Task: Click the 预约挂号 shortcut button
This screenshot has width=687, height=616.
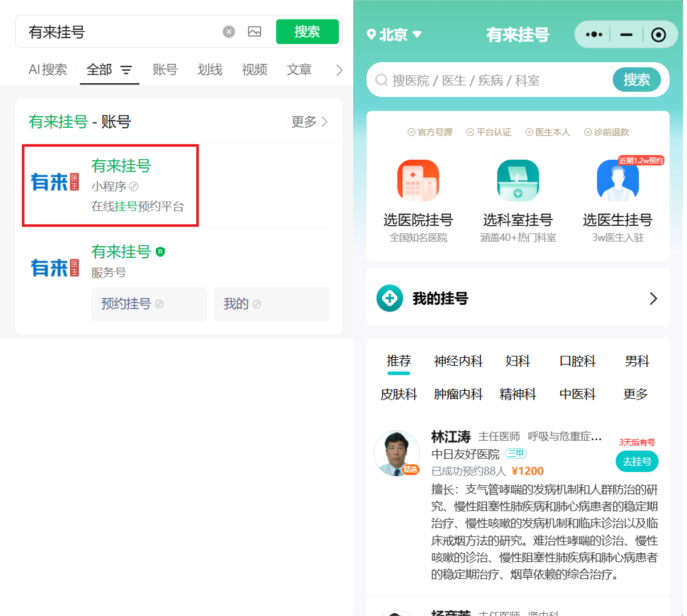Action: (x=149, y=304)
